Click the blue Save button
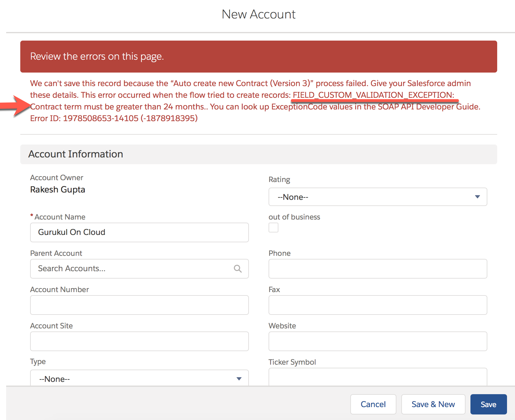515x420 pixels. 489,404
